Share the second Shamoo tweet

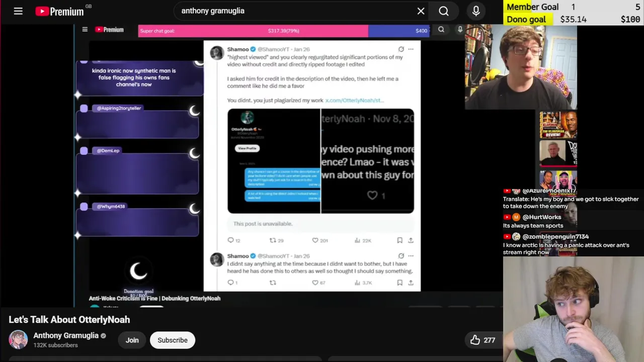(411, 283)
